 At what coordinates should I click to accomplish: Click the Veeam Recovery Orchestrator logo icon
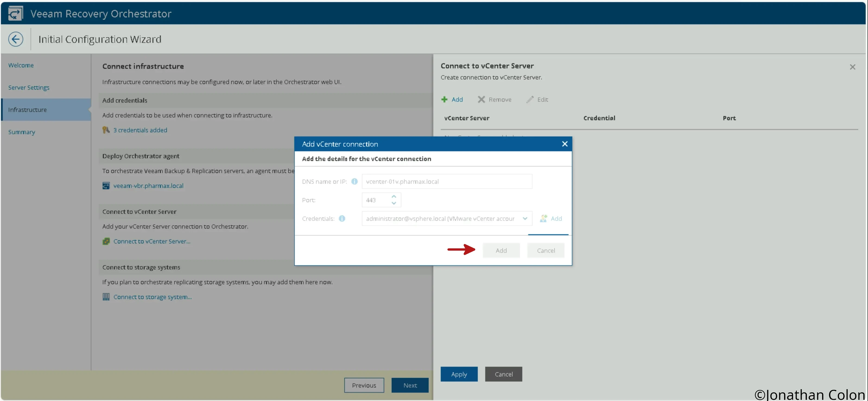[16, 13]
